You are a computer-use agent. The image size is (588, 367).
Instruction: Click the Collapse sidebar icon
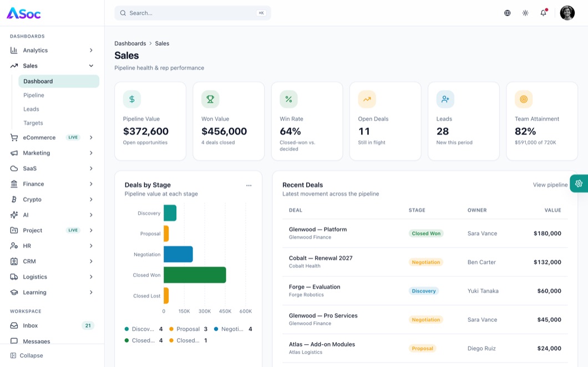point(13,355)
